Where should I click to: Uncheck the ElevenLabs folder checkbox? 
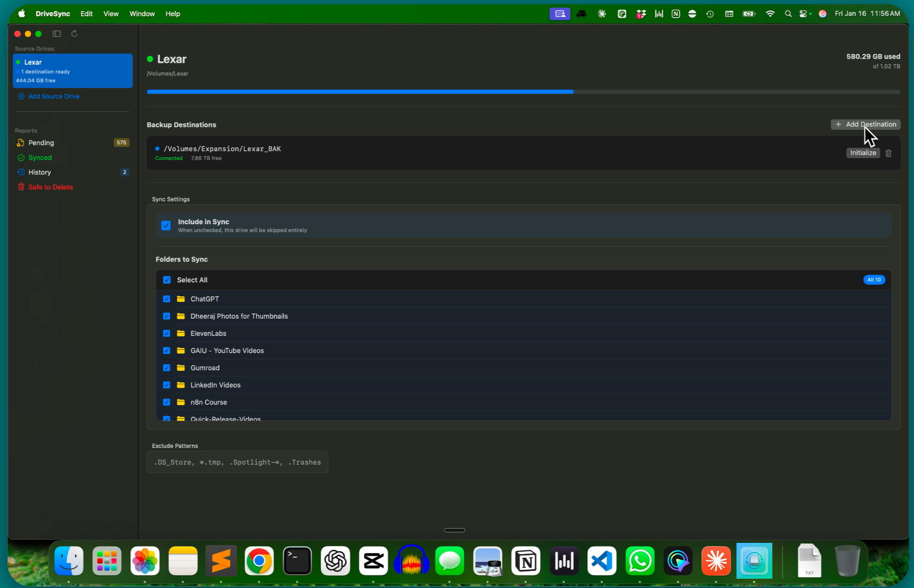167,334
